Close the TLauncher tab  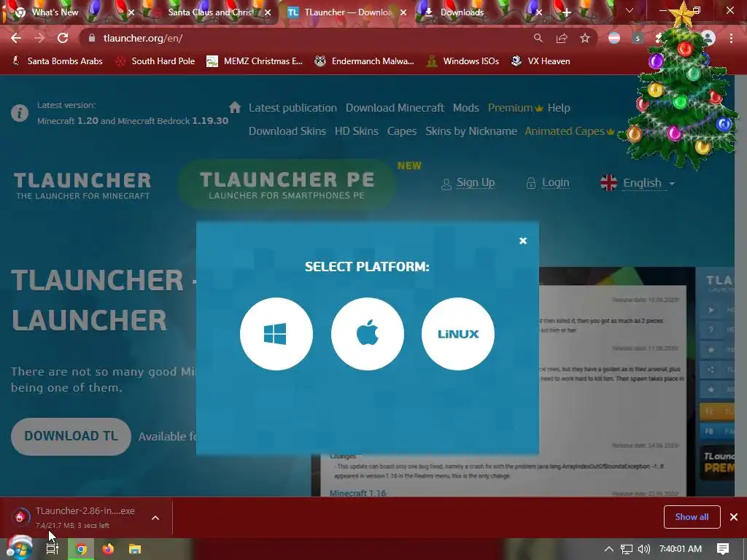click(x=403, y=13)
